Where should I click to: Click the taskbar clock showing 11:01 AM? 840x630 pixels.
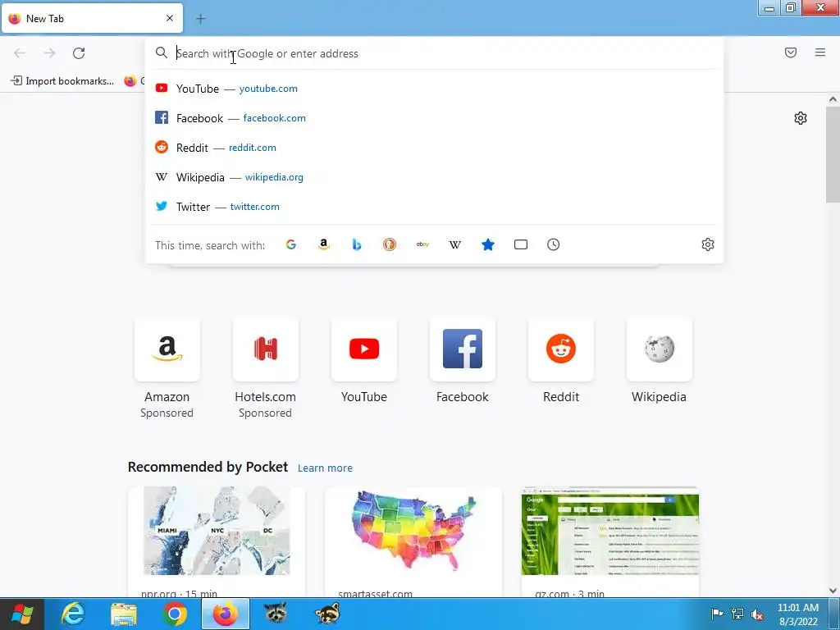(797, 614)
